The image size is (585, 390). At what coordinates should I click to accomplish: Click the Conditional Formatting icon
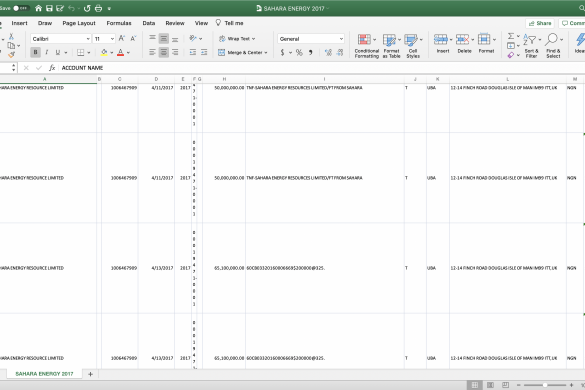[364, 39]
